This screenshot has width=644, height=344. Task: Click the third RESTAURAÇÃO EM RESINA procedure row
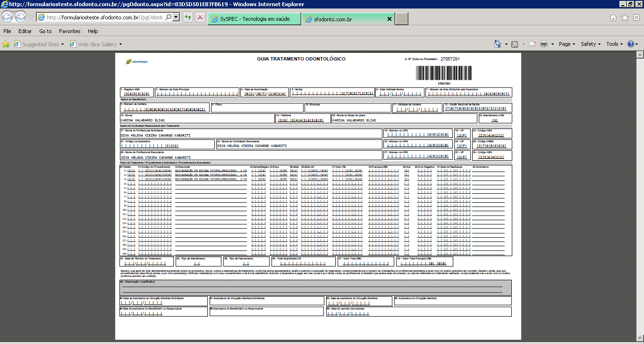coord(211,180)
